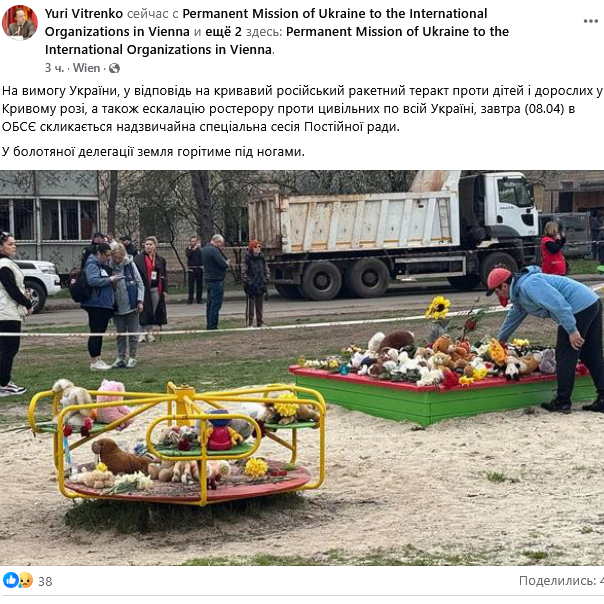Image resolution: width=604 pixels, height=604 pixels.
Task: Open the first Permanent Mission of Ukraine link
Action: 266,22
